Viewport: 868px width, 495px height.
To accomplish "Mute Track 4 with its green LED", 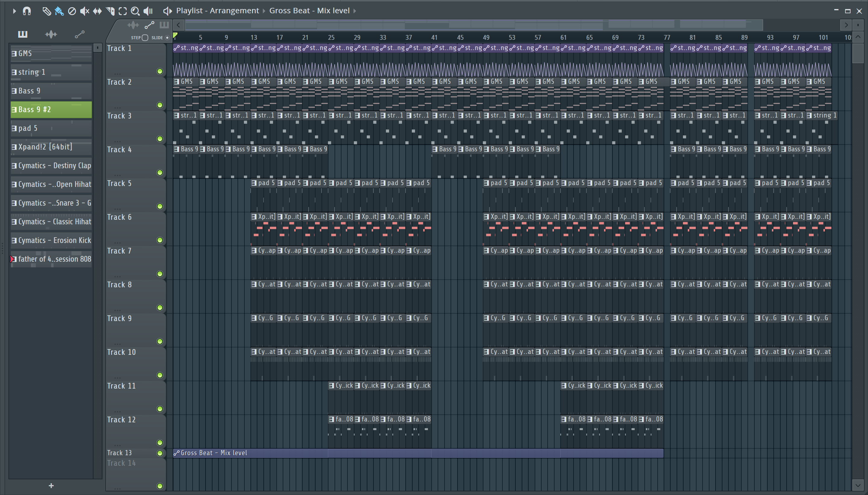I will 160,173.
